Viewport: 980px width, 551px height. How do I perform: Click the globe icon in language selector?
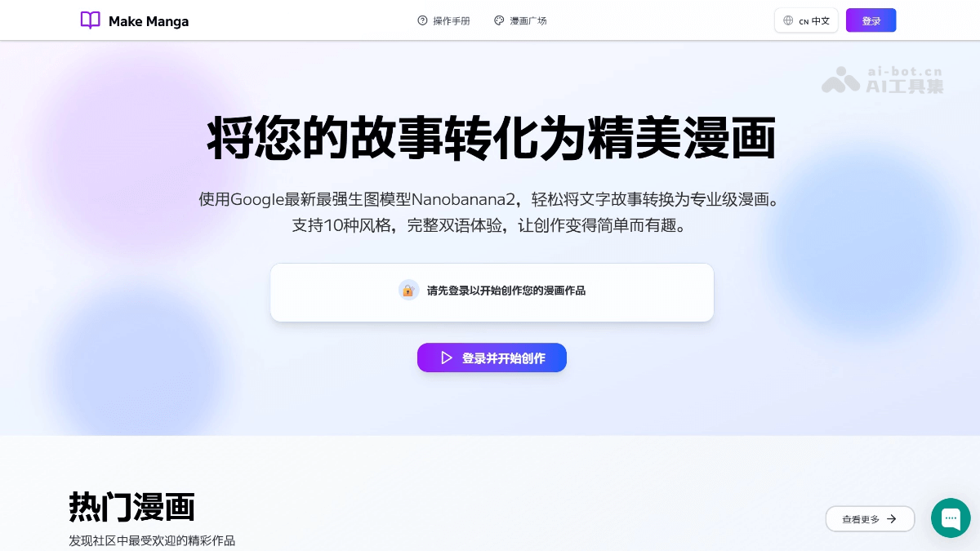coord(788,20)
